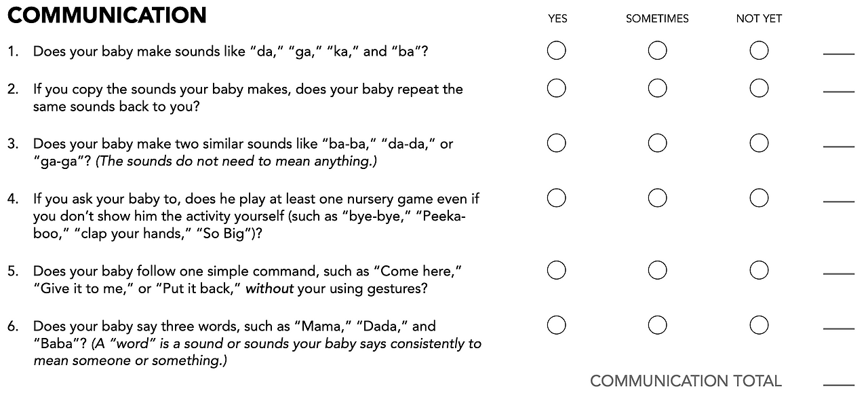Select YES for question 5 simple command
Image resolution: width=868 pixels, height=395 pixels.
556,270
